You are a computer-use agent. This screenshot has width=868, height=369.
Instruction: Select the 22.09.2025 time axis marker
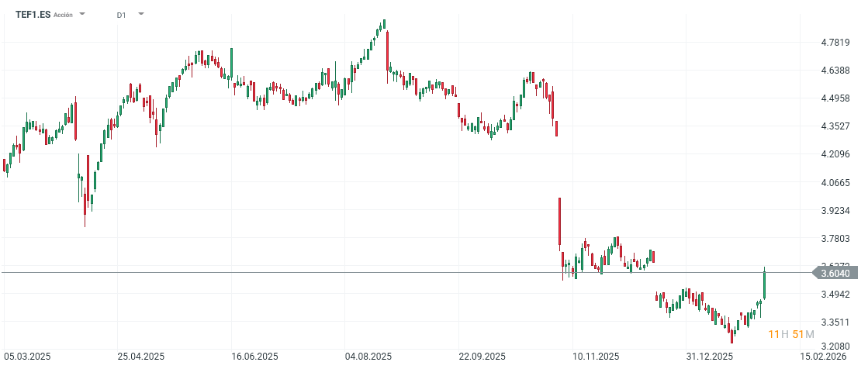pyautogui.click(x=482, y=357)
